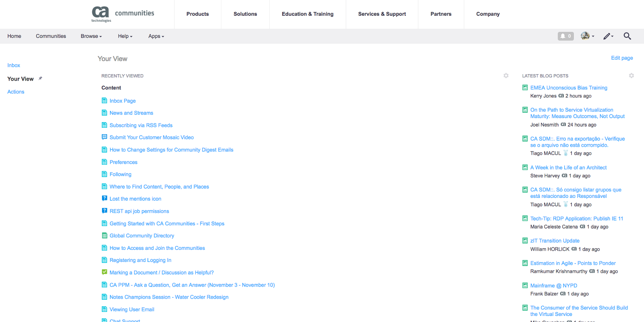
Task: Click the medal badge next to Tiago MACUL, CA SDM Erro post
Action: click(x=565, y=153)
